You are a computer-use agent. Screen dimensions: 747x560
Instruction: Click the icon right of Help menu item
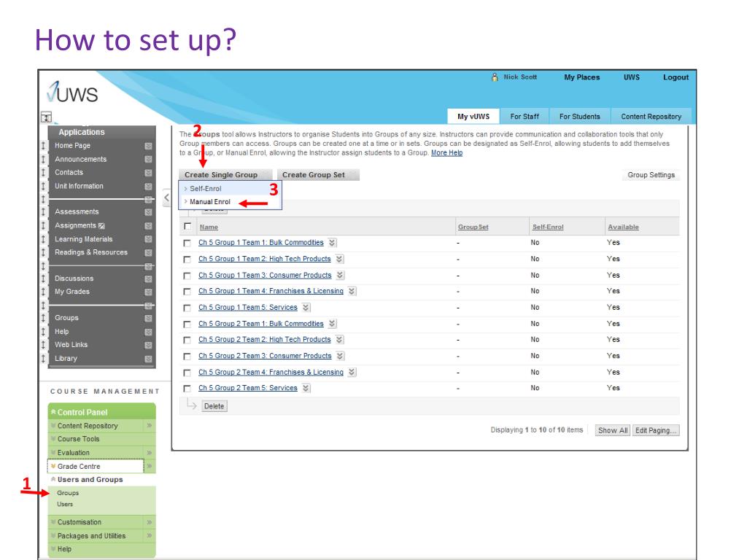pyautogui.click(x=148, y=332)
